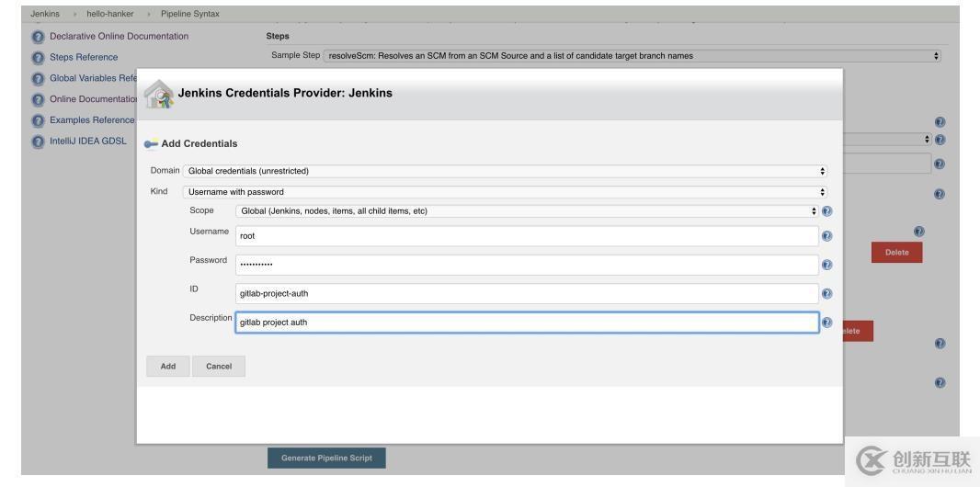Click the background help icon left of the red Delete button

pos(918,232)
